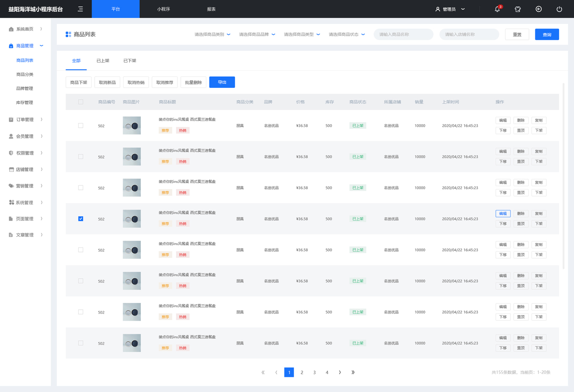Expand the 订单管理 chevron
Screen dimensions: 574x392
click(x=41, y=120)
